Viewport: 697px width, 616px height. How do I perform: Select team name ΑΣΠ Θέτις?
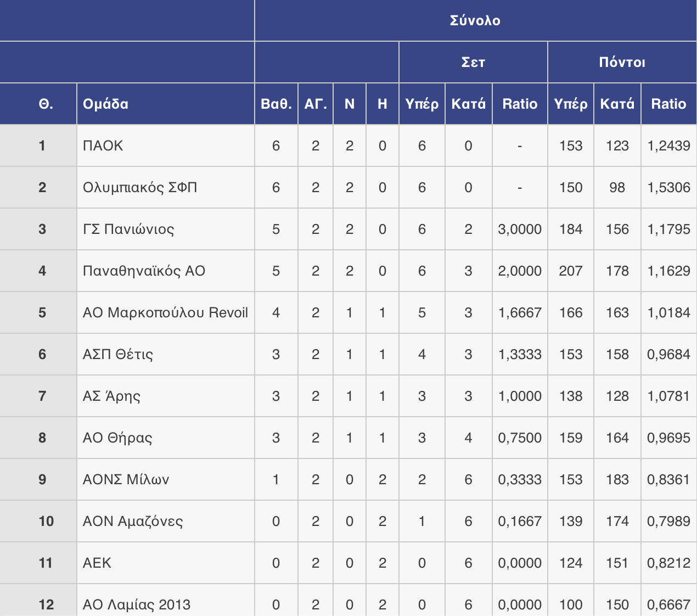[x=118, y=354]
